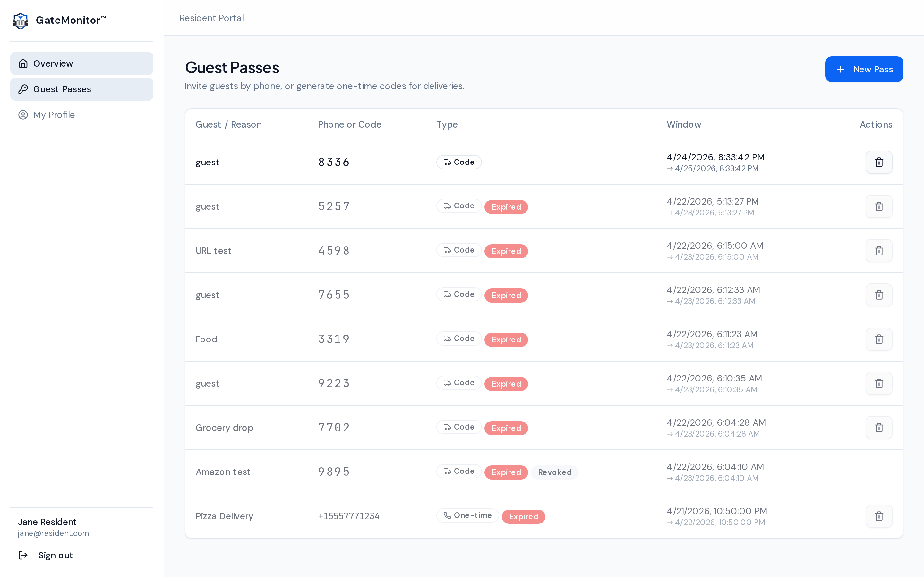Image resolution: width=924 pixels, height=577 pixels.
Task: Click the Guest / Reason column header
Action: click(229, 124)
